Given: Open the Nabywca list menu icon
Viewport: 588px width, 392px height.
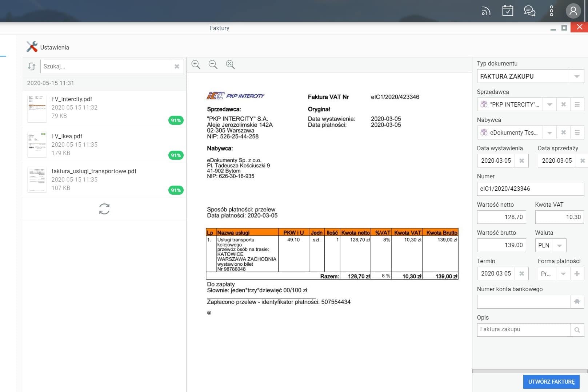Looking at the screenshot, I should (577, 132).
